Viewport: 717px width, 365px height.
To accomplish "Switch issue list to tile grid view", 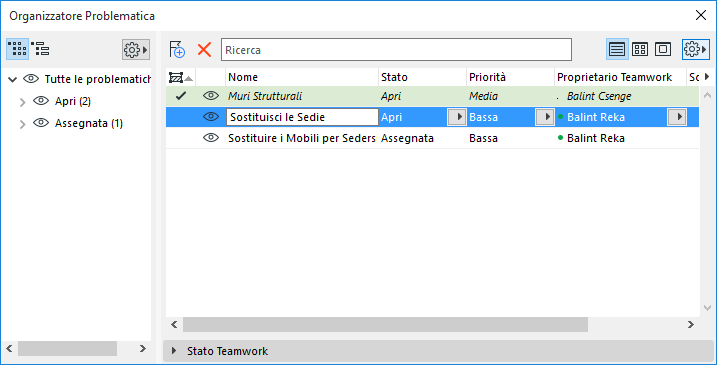I will coord(640,49).
